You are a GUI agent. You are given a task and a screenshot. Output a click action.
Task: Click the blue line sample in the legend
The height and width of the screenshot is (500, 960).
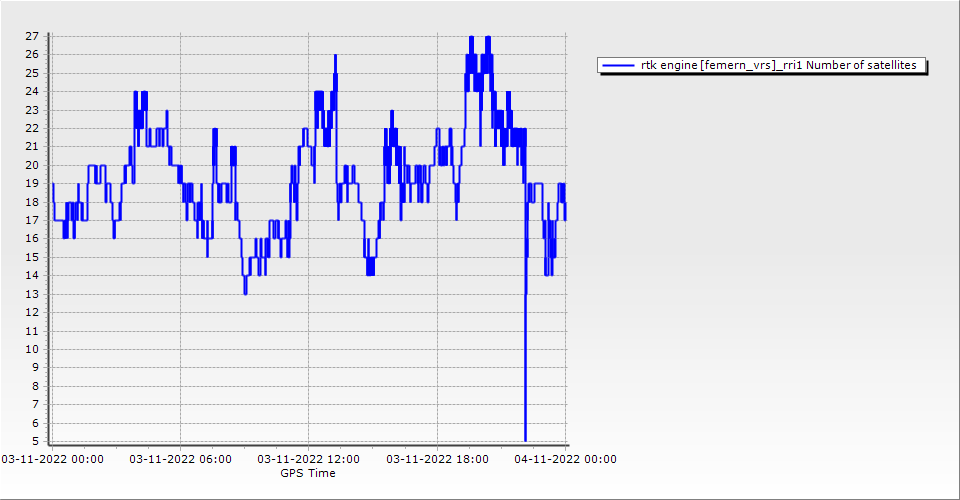(619, 65)
